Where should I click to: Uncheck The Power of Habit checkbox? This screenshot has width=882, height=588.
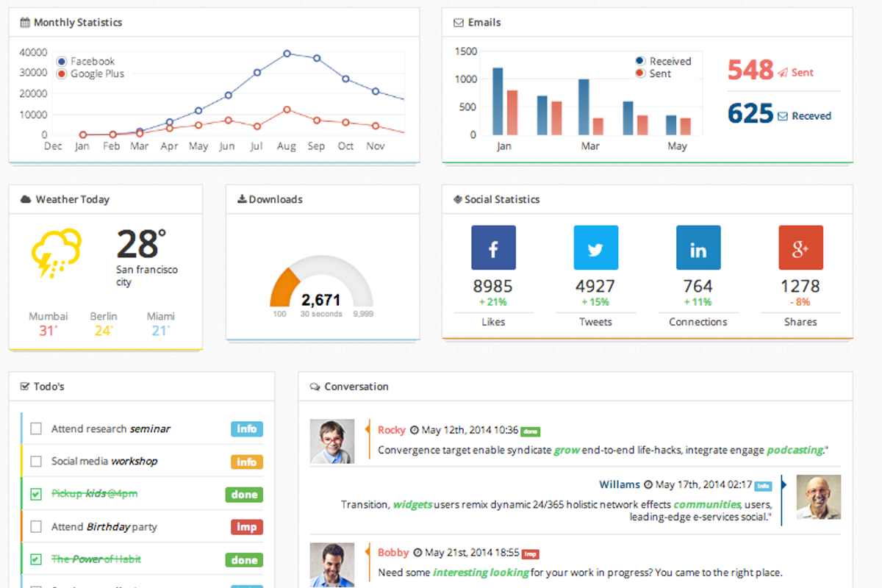(x=36, y=560)
